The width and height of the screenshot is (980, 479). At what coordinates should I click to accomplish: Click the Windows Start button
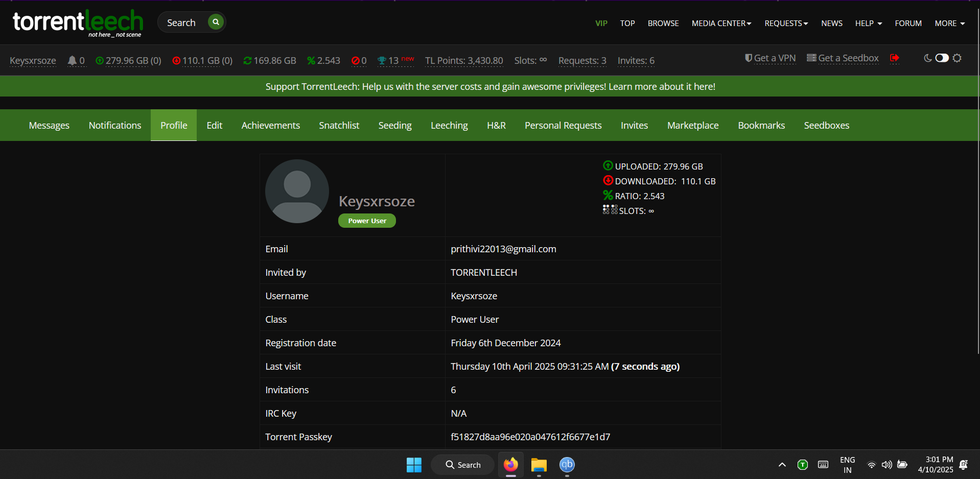pyautogui.click(x=414, y=465)
